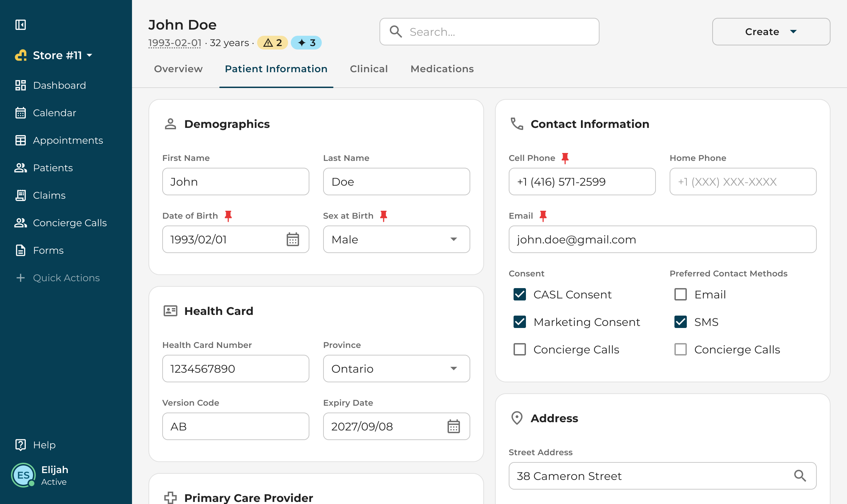Image resolution: width=847 pixels, height=504 pixels.
Task: Click the yellow warning badge 2
Action: (273, 43)
